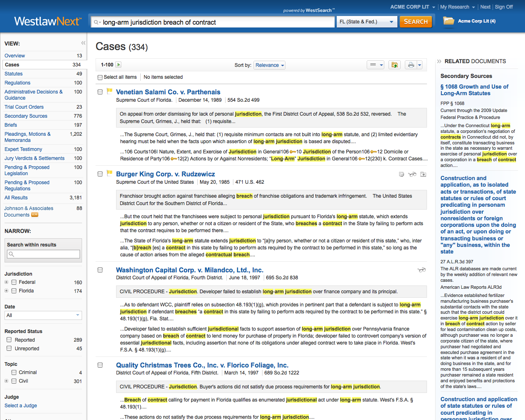Click the yellow flag on Burger King case
This screenshot has width=525, height=420.
pyautogui.click(x=110, y=173)
